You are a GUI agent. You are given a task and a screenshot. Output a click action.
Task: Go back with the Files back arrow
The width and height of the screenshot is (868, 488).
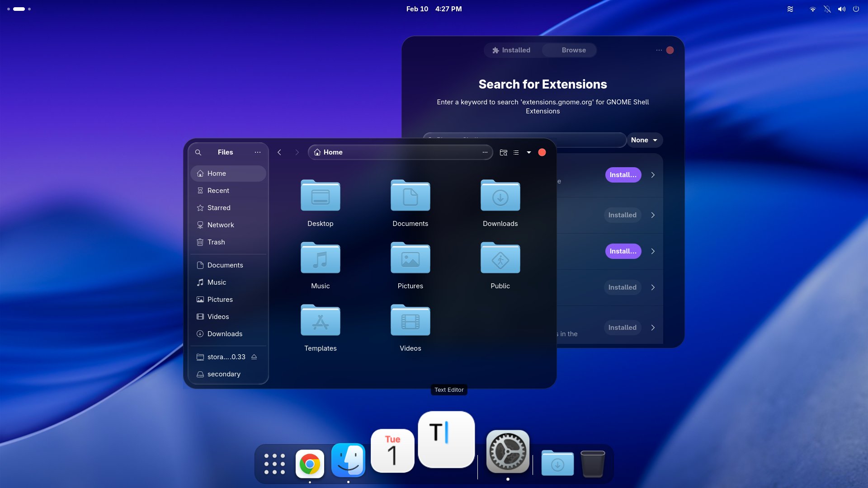279,152
